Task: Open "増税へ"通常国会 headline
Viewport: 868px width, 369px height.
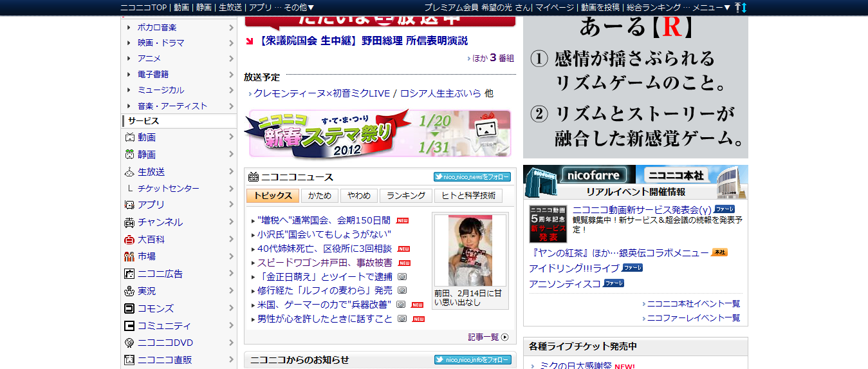Action: pyautogui.click(x=324, y=220)
